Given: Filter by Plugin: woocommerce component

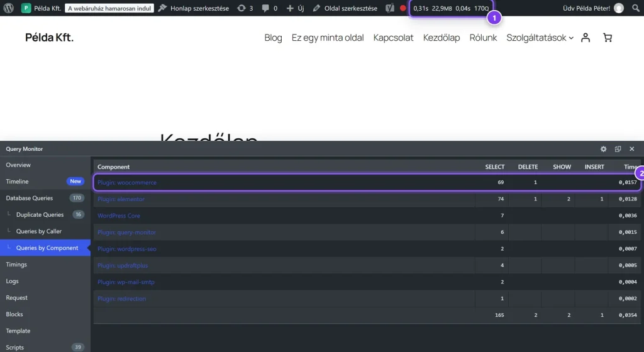Looking at the screenshot, I should point(127,182).
